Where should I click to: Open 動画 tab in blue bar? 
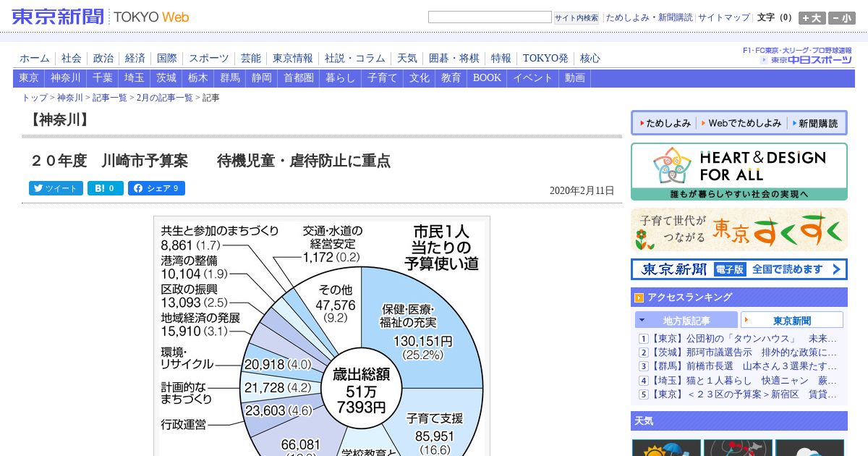coord(575,78)
